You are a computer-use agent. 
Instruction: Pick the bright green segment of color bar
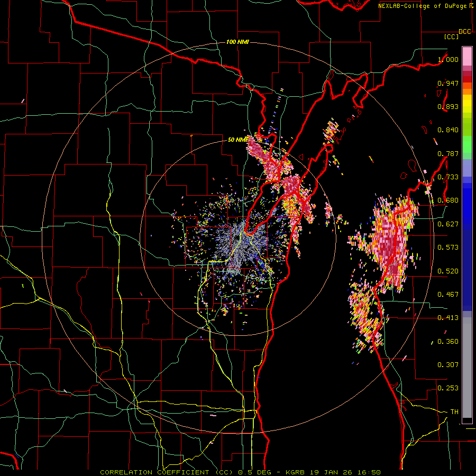click(x=467, y=144)
